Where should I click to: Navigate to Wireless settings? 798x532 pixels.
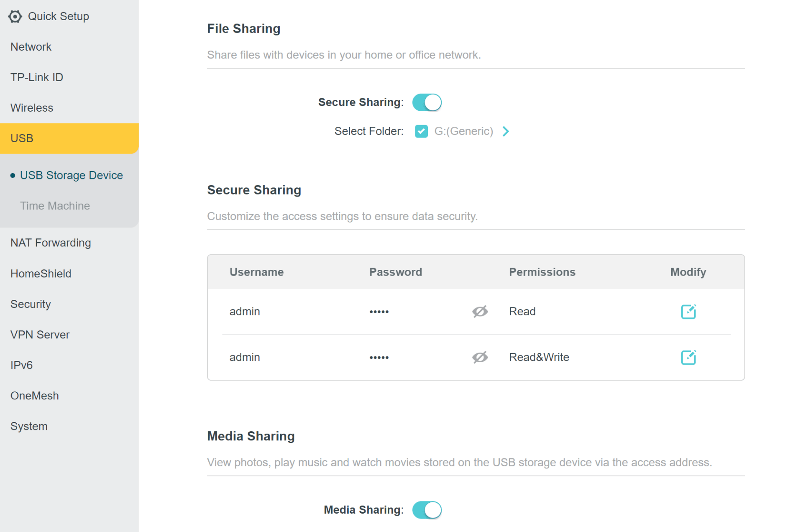pyautogui.click(x=32, y=108)
